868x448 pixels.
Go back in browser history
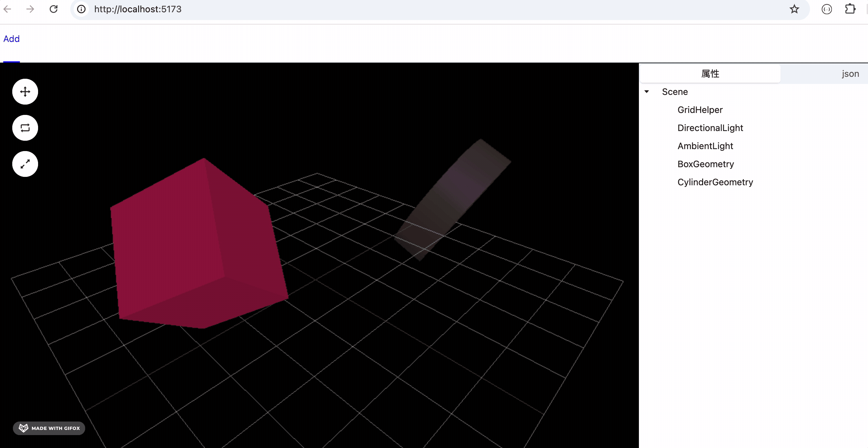point(7,9)
